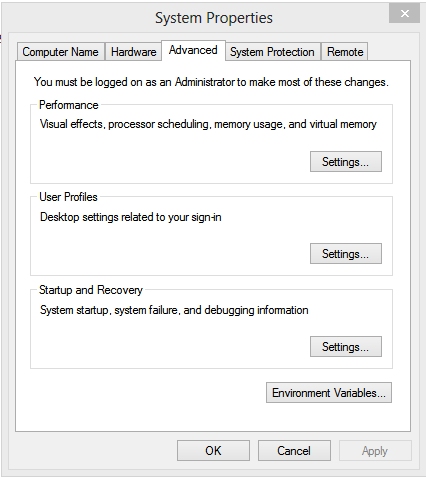
Task: Click the visual effects description text
Action: 208,124
